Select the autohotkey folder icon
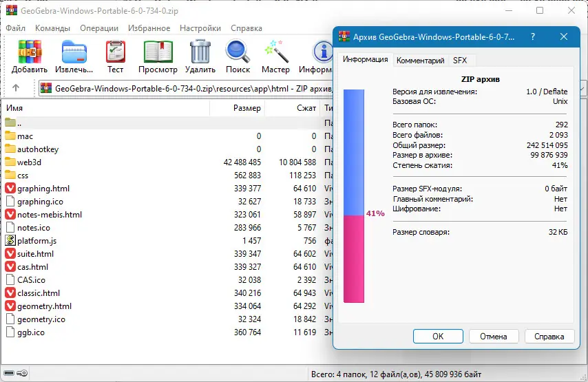The height and width of the screenshot is (382, 588). tap(10, 149)
